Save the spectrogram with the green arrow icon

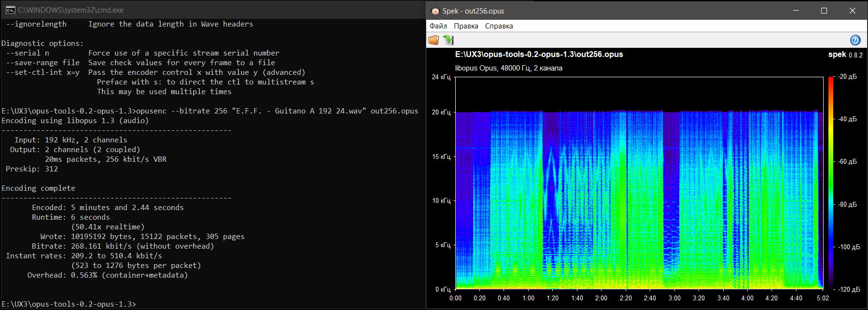point(448,40)
